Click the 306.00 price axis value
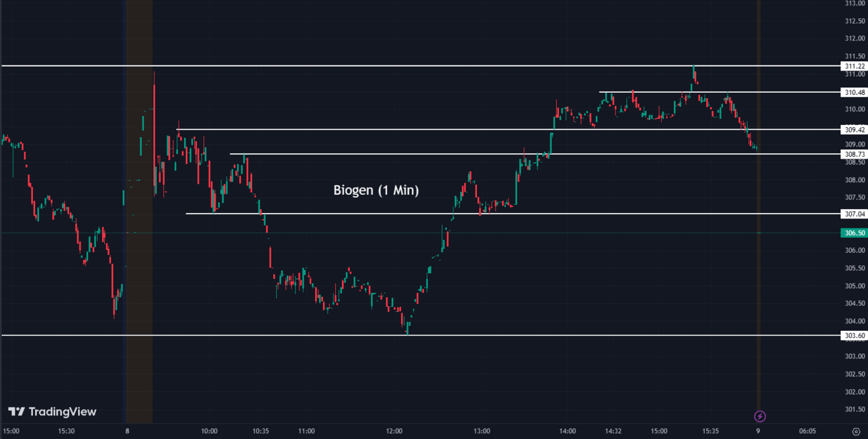Image resolution: width=868 pixels, height=439 pixels. (x=854, y=250)
